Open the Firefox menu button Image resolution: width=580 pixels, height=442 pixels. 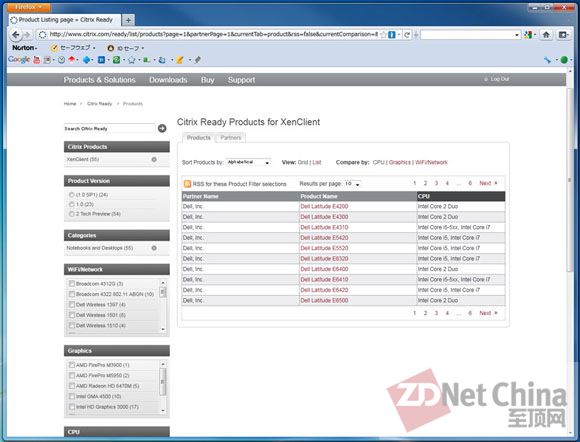coord(29,7)
